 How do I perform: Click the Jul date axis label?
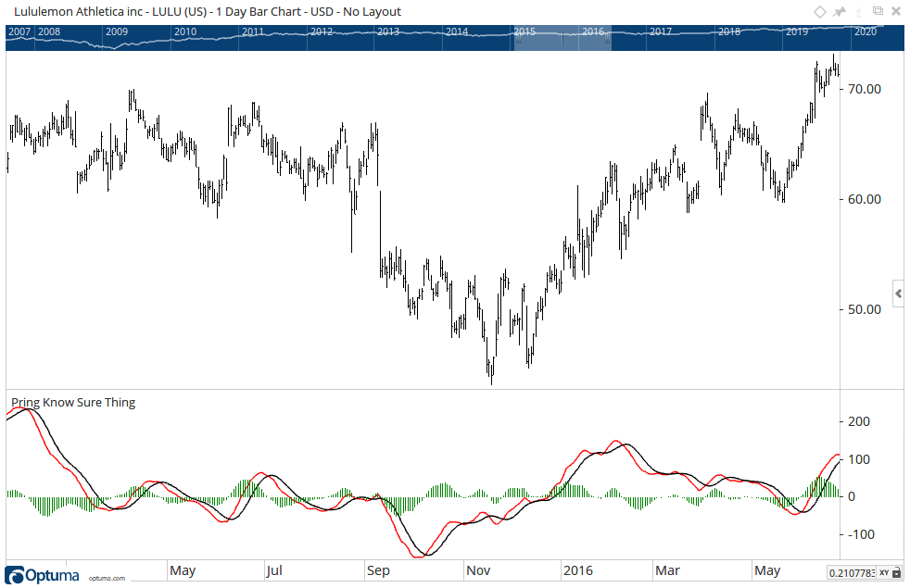coord(274,570)
